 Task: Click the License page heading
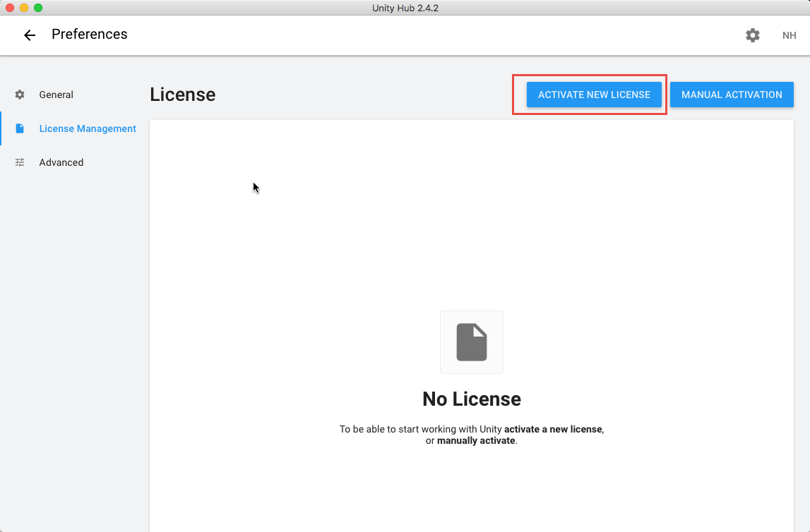(x=183, y=95)
